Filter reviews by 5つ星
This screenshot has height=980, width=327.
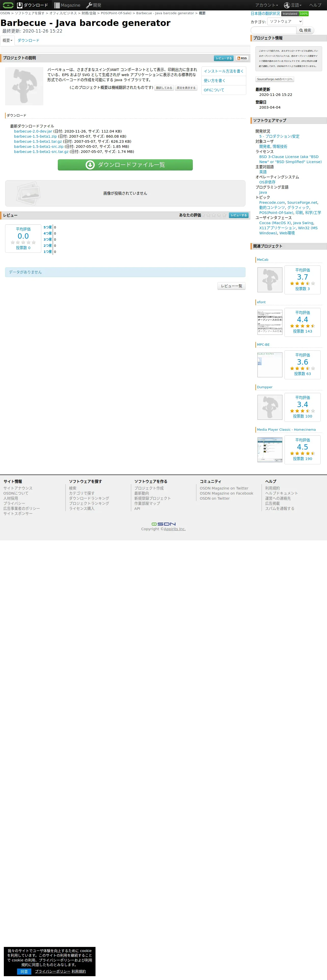coord(48,227)
